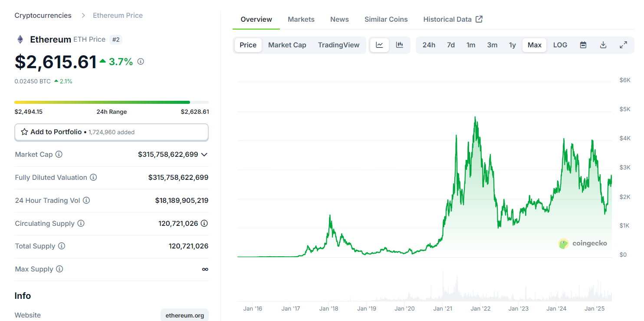Open the Similar Coins tab
The image size is (644, 321).
pyautogui.click(x=386, y=19)
